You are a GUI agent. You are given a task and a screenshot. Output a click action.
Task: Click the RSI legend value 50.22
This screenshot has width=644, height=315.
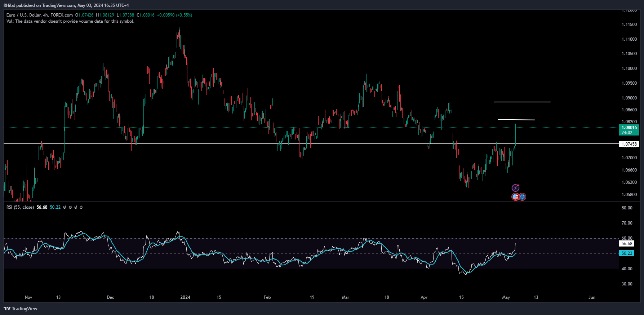pyautogui.click(x=55, y=207)
